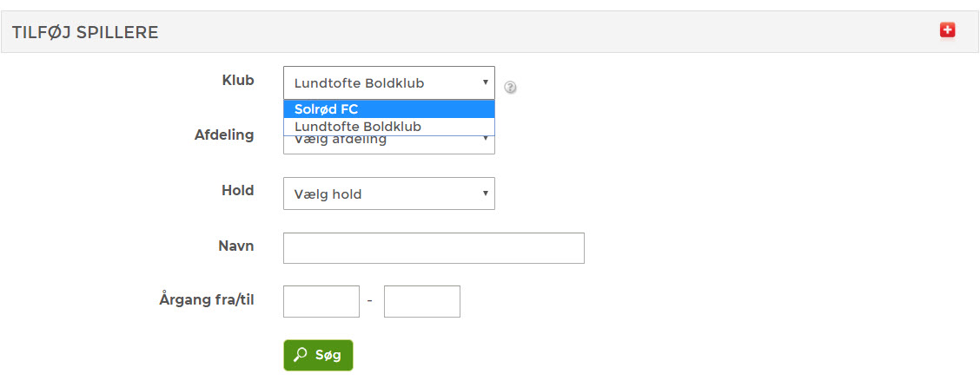Expand the Afdeling dropdown arrow
980x387 pixels.
tap(485, 139)
